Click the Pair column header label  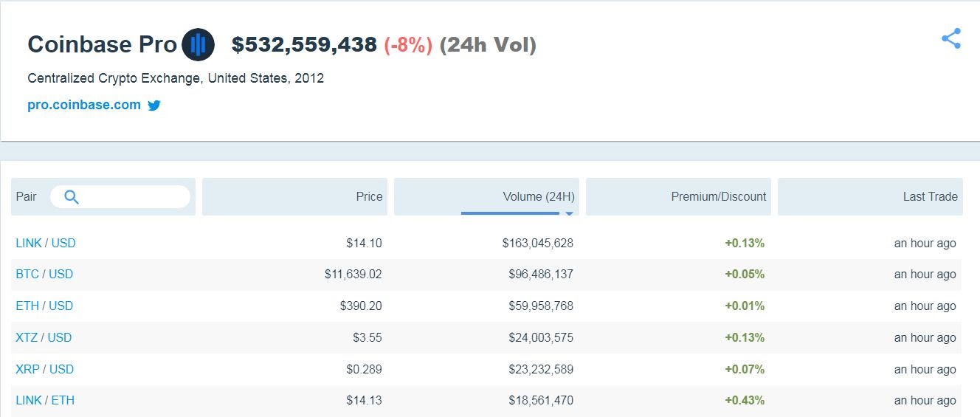tap(26, 197)
